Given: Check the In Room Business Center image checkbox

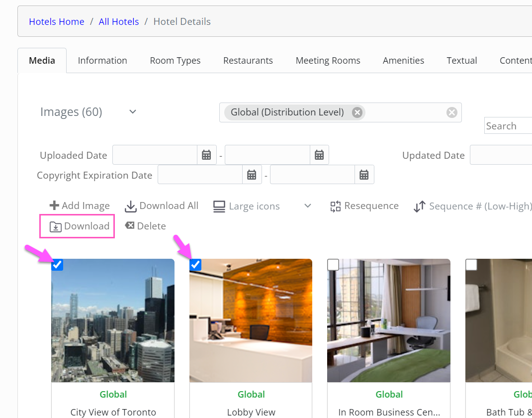Looking at the screenshot, I should click(333, 265).
